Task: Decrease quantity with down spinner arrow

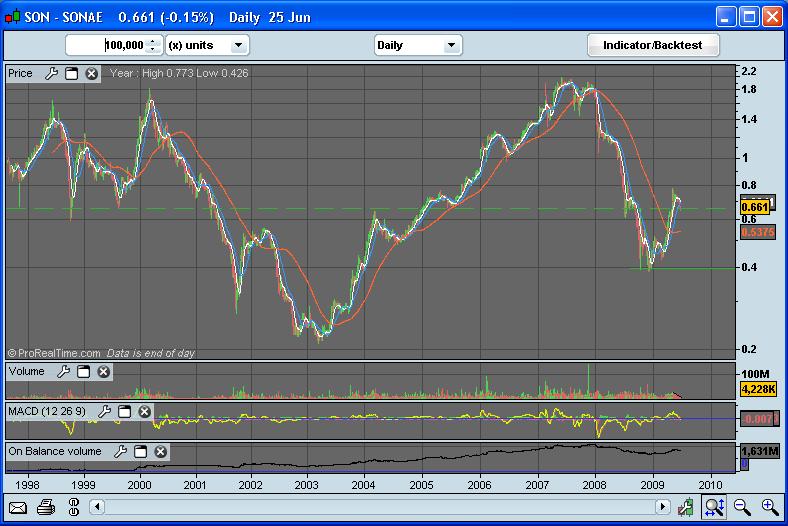Action: (x=153, y=50)
